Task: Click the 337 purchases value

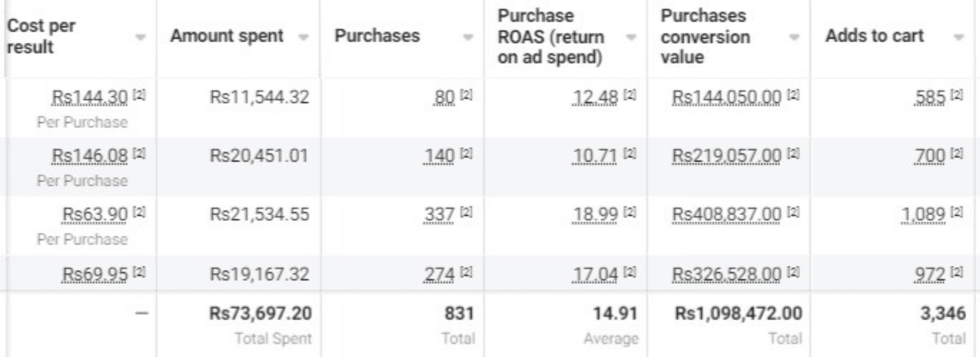Action: (439, 215)
